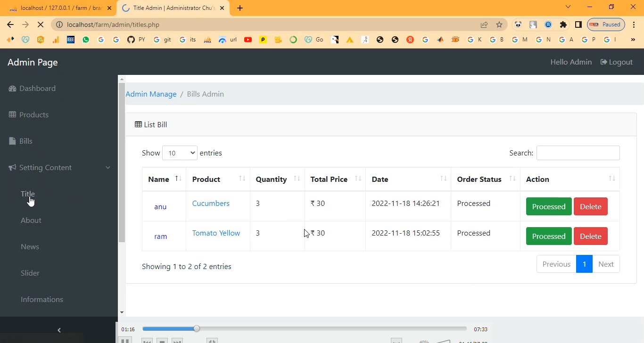Bookmark this page with star icon
The width and height of the screenshot is (644, 343).
[x=499, y=24]
